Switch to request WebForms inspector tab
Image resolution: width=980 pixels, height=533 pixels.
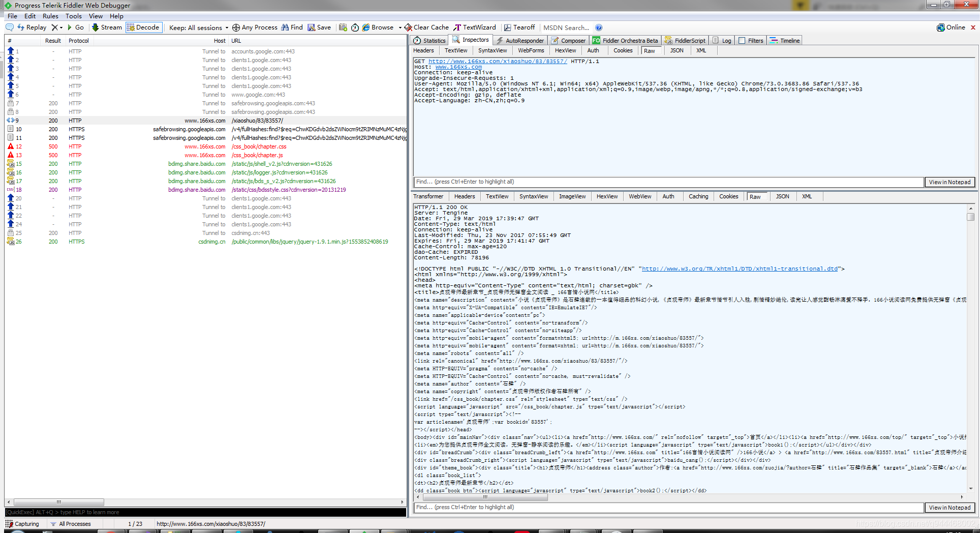point(531,50)
